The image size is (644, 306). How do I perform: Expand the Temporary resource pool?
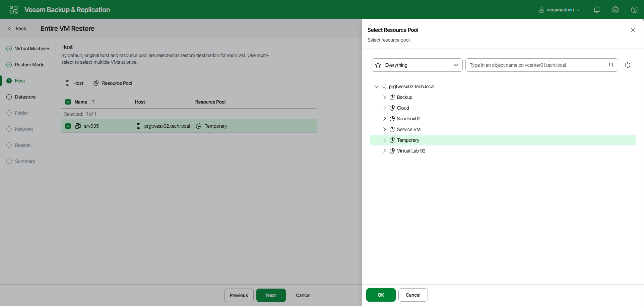pyautogui.click(x=384, y=140)
